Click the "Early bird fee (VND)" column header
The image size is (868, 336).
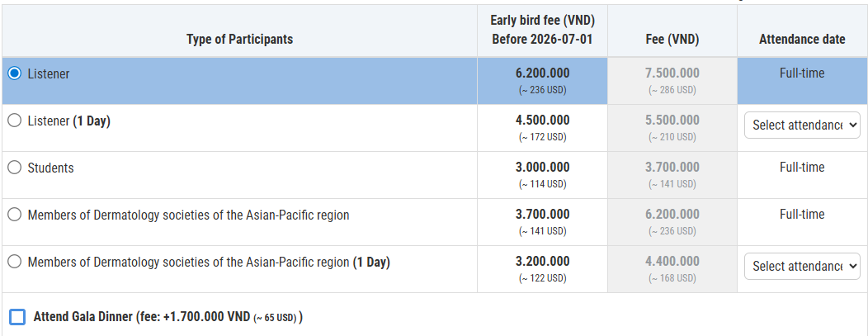542,31
